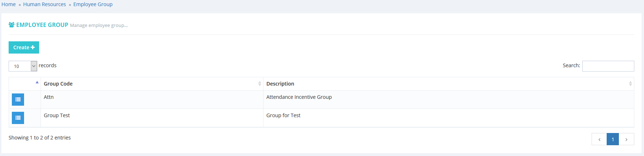Image resolution: width=644 pixels, height=156 pixels.
Task: Go to previous page arrow
Action: click(x=599, y=139)
